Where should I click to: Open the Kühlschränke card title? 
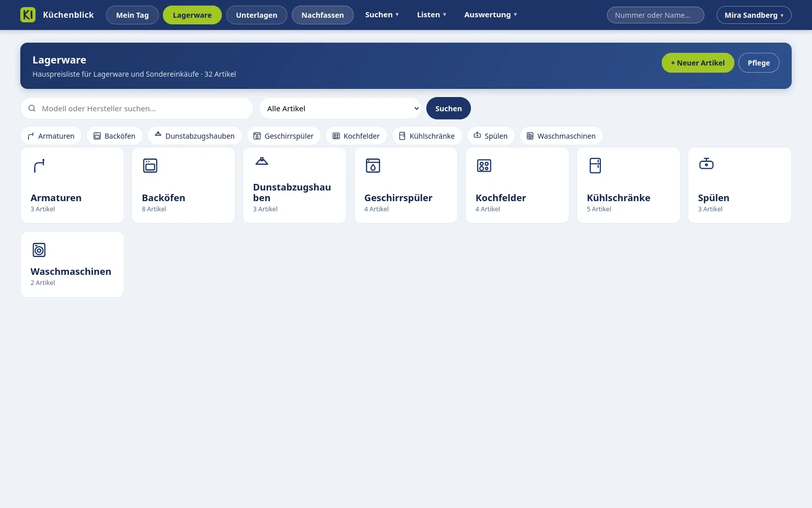pyautogui.click(x=619, y=198)
